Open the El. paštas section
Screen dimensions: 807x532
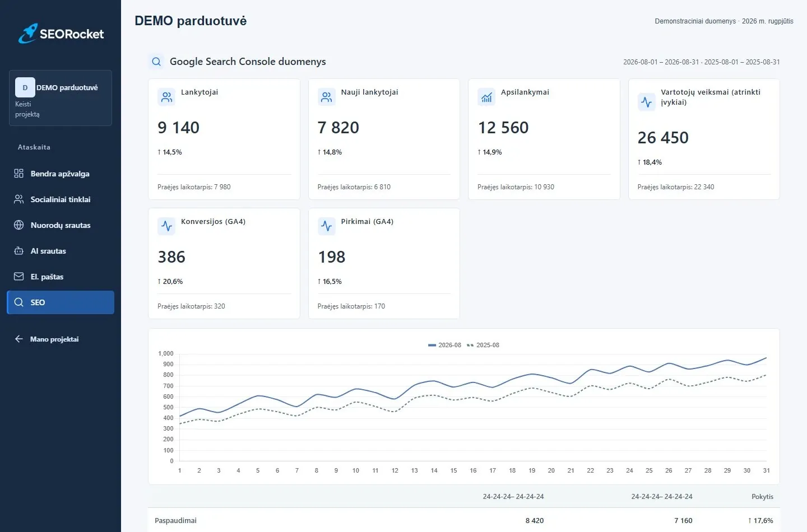click(61, 277)
